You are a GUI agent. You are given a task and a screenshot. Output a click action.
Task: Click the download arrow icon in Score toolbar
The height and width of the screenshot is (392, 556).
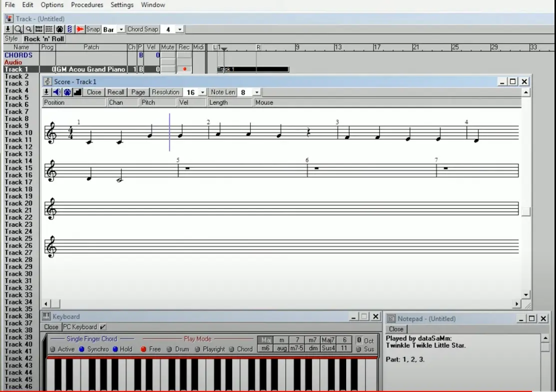[x=46, y=92]
